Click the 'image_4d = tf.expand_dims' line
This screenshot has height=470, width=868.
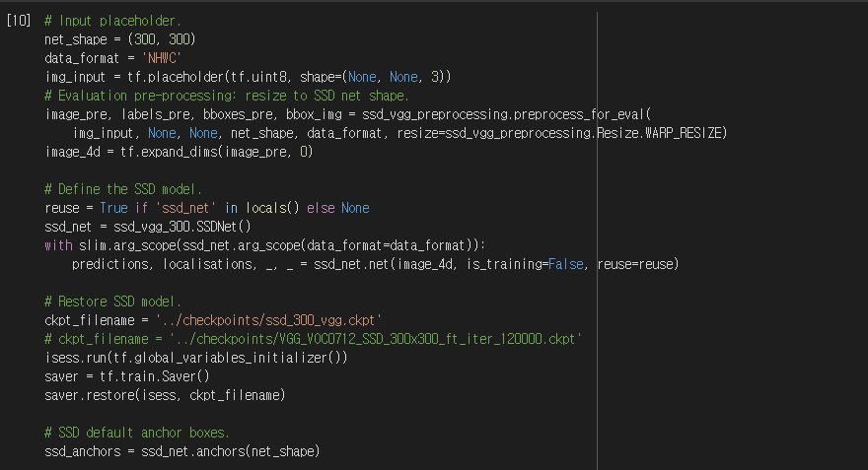click(x=179, y=152)
